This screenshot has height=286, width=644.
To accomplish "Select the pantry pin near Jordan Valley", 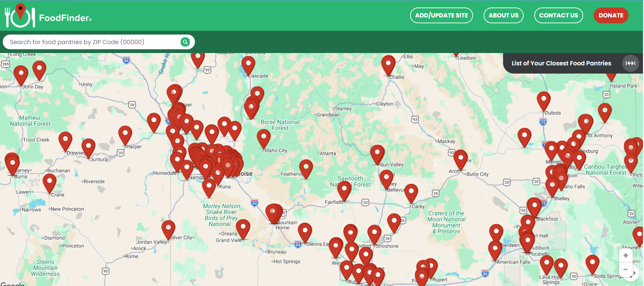I will pos(168,230).
